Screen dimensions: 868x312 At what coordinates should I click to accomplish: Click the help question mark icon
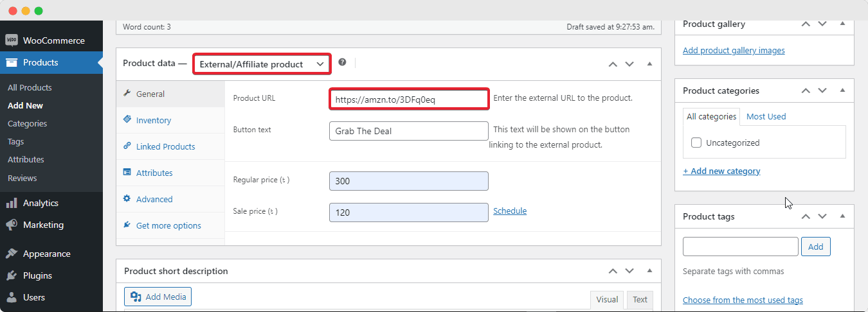[342, 62]
